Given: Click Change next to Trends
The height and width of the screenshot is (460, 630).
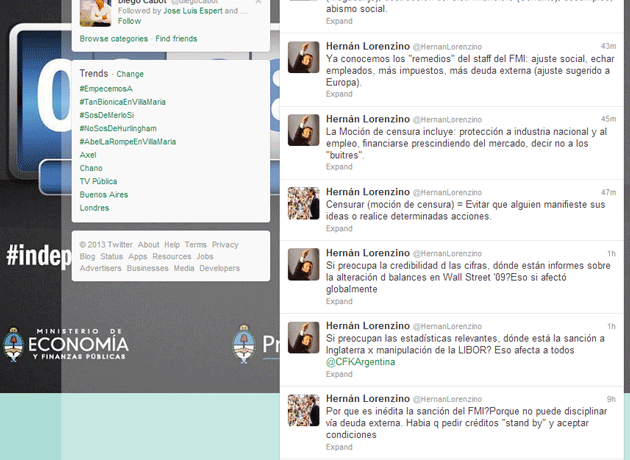Looking at the screenshot, I should (130, 74).
